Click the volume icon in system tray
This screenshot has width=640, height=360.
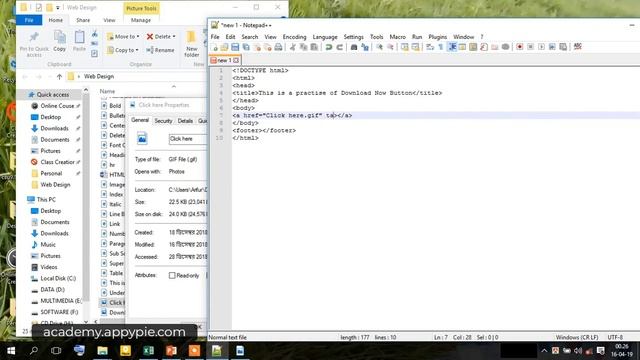click(x=578, y=351)
